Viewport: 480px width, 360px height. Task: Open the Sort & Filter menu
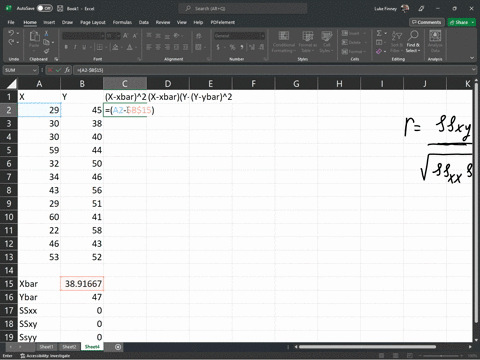[x=396, y=42]
